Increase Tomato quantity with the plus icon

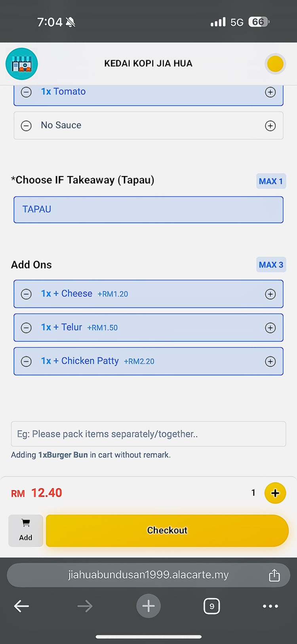click(270, 92)
